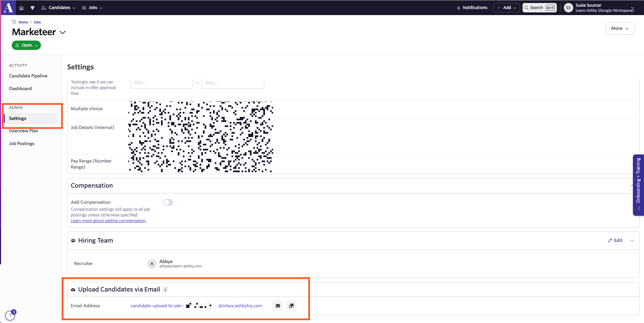Click the history icon next to Home breadcrumb

click(x=14, y=22)
